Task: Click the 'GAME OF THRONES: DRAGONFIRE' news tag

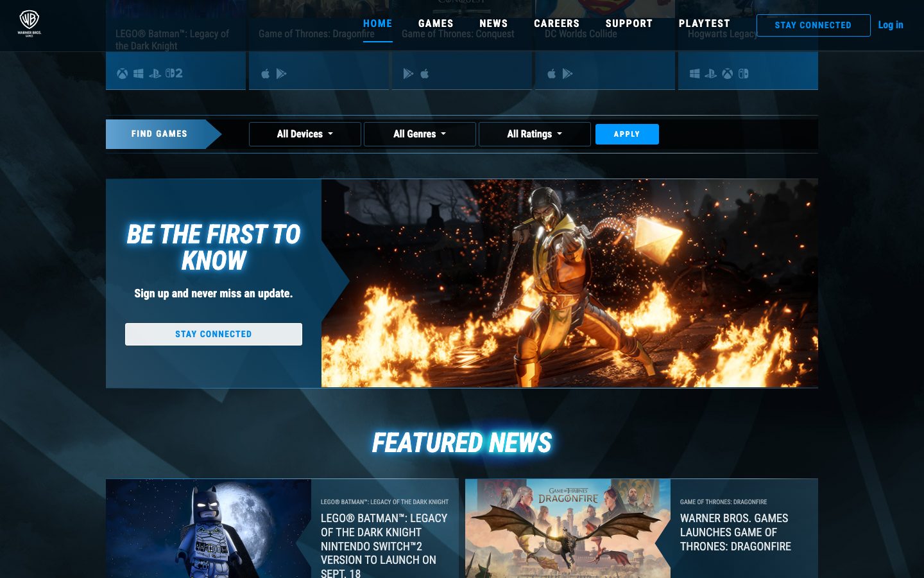Action: pos(724,502)
